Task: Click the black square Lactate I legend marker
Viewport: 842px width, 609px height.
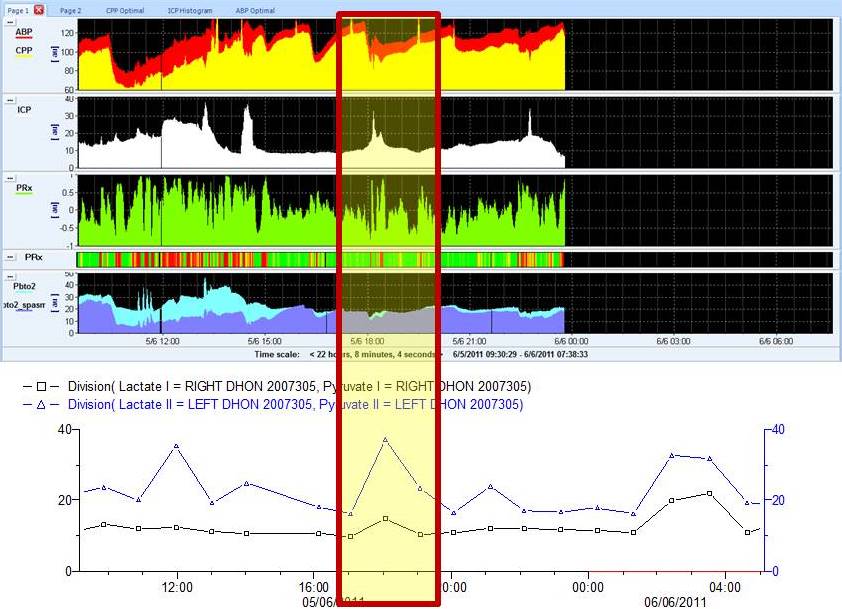Action: click(41, 387)
